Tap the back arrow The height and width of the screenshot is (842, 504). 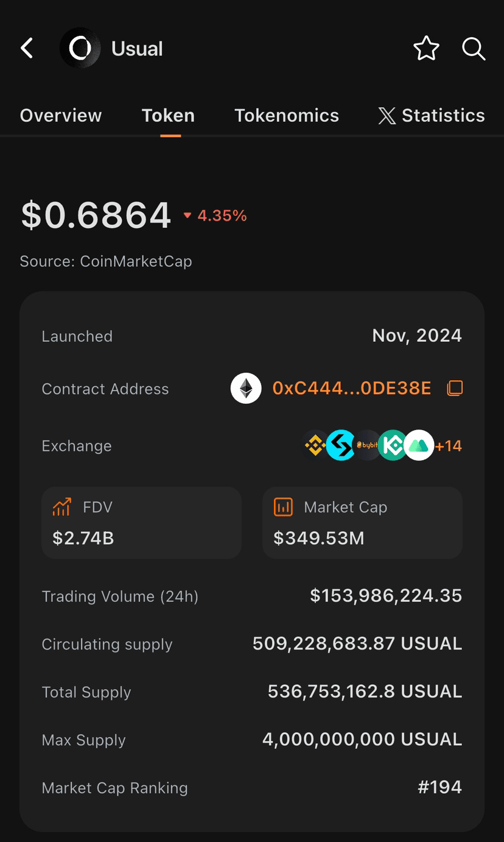point(27,48)
